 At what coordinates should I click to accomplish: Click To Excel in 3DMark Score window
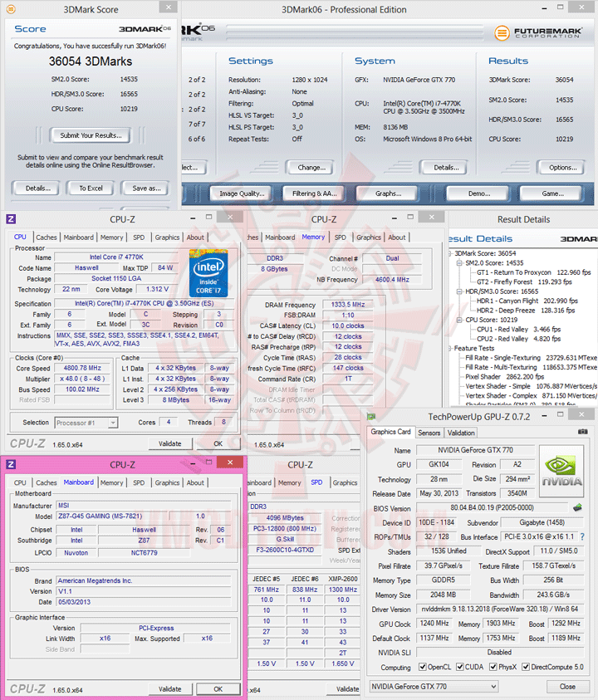click(x=91, y=188)
